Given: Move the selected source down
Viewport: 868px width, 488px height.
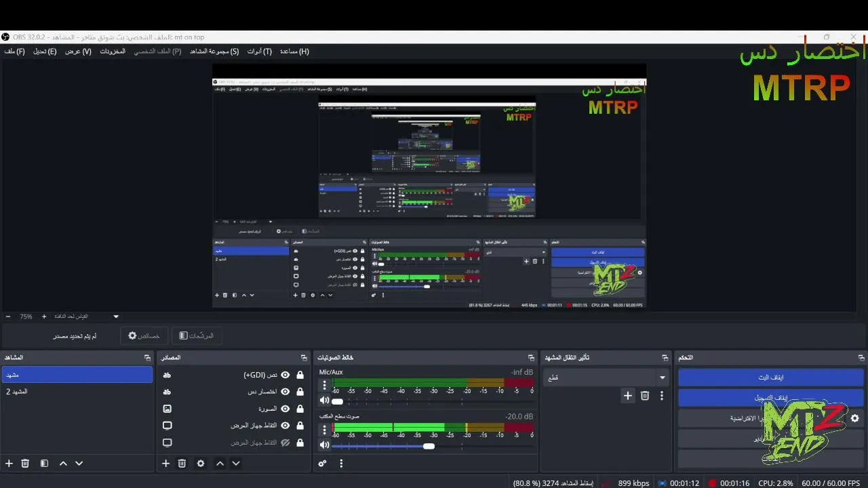Looking at the screenshot, I should click(236, 464).
